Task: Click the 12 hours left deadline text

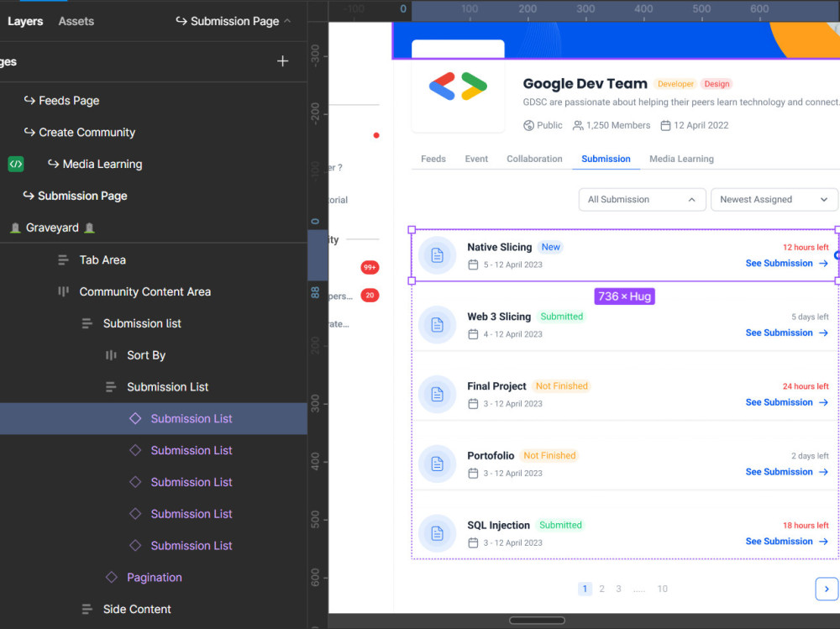Action: (806, 247)
